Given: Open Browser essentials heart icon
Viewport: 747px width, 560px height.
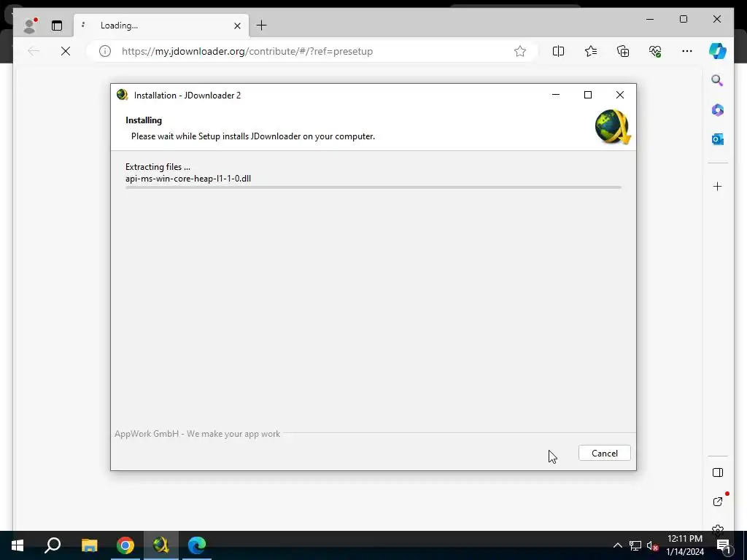Looking at the screenshot, I should 655,51.
